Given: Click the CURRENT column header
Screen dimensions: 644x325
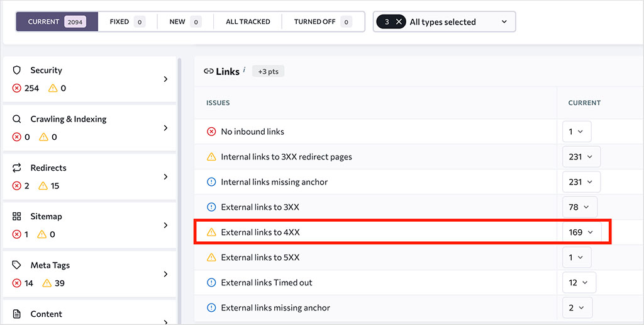Looking at the screenshot, I should [584, 103].
